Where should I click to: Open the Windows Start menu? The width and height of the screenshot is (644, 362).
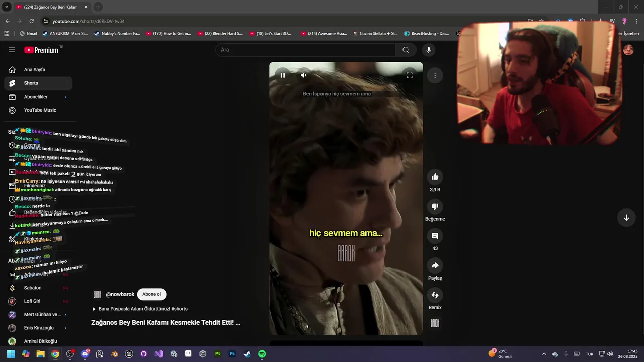(11, 354)
